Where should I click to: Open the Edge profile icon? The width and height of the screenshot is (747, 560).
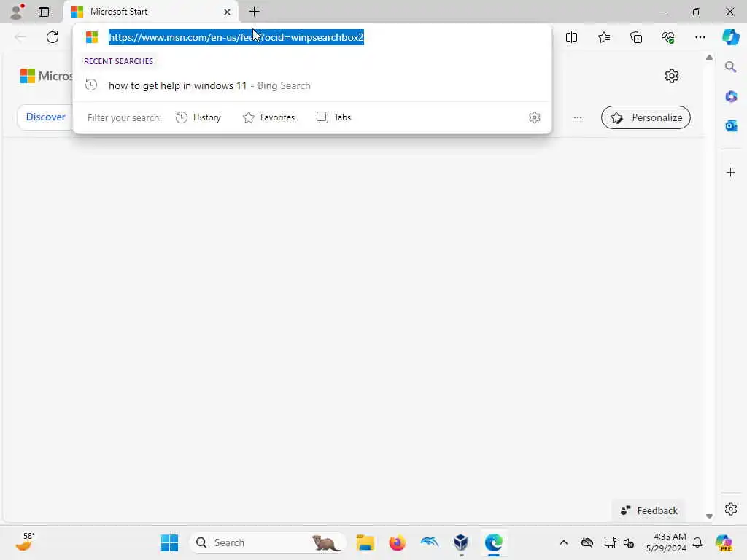[x=17, y=12]
